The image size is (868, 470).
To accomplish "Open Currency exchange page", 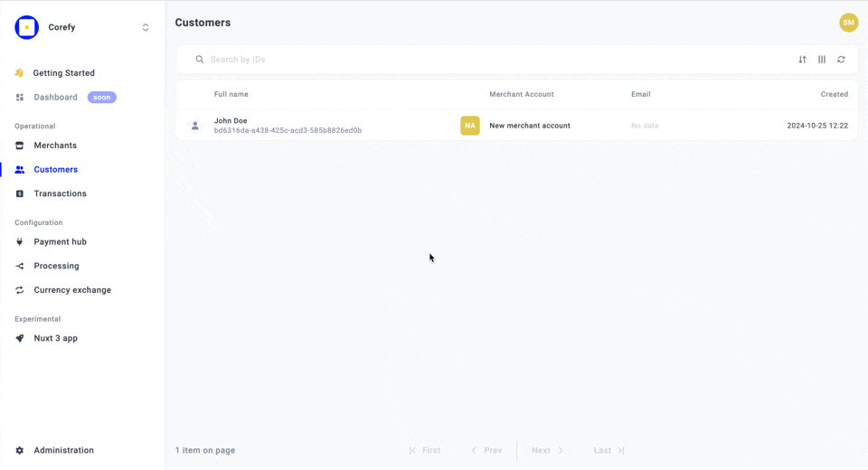I will pyautogui.click(x=72, y=290).
